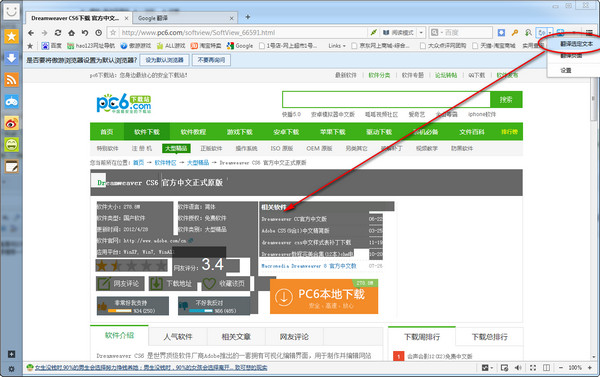The image size is (600, 377).
Task: Click the resource sniffer toolbar icon
Action: 528,33
